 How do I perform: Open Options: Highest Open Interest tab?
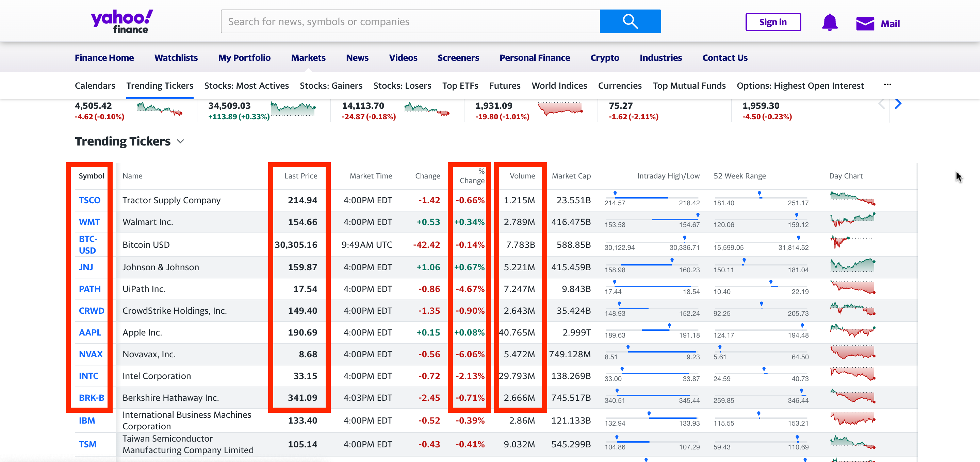(800, 85)
